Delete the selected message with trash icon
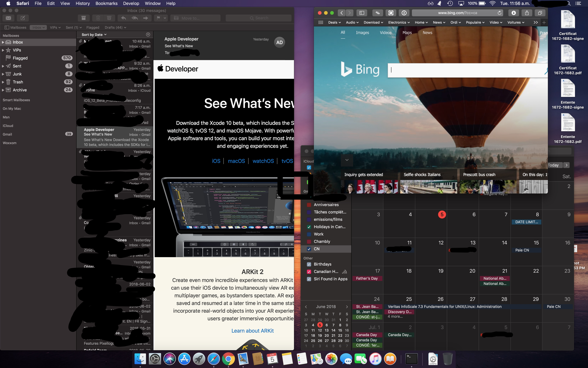This screenshot has width=588, height=368. (98, 18)
